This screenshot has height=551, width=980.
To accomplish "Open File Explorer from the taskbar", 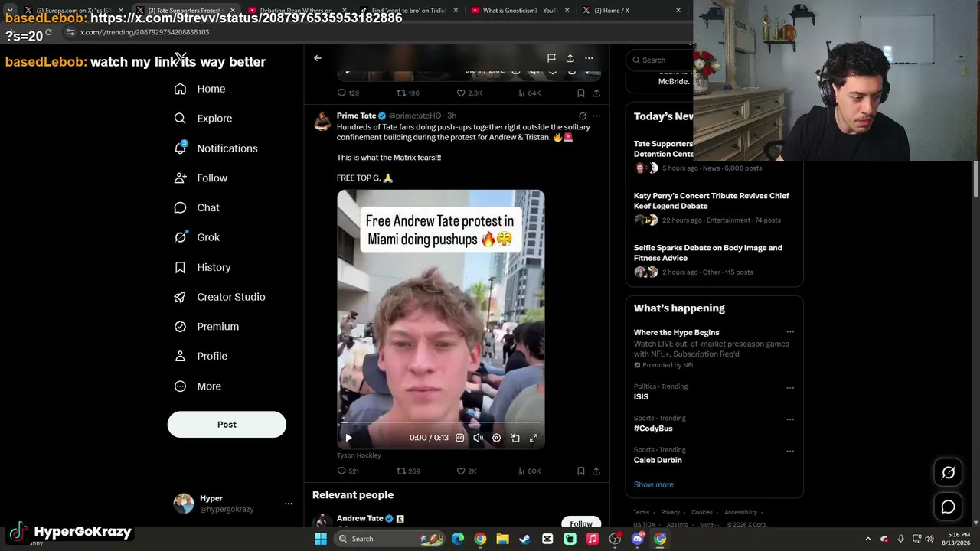I will click(502, 539).
